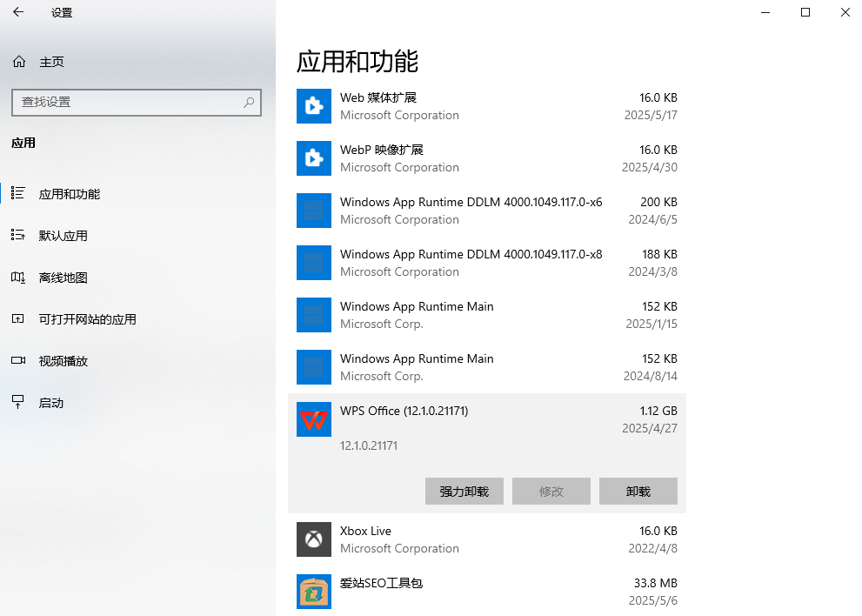Viewport: 862px width, 616px height.
Task: Click the search magnifier icon
Action: pos(249,102)
